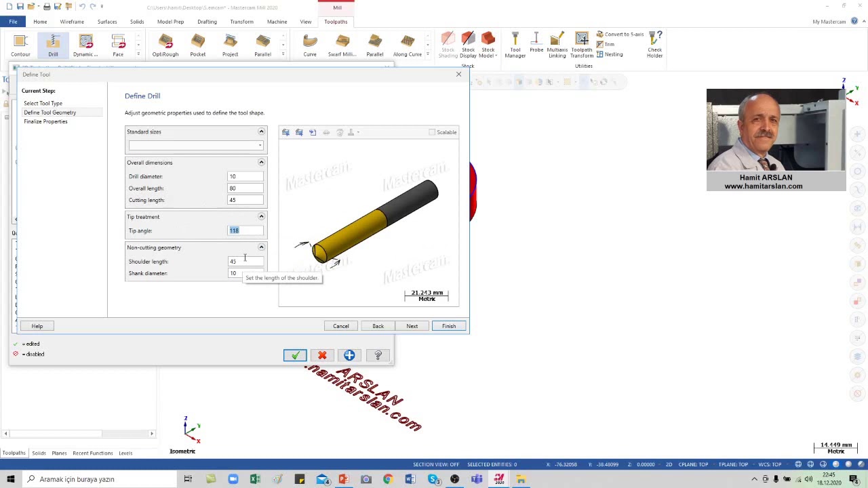
Task: Click Convert to 5-axis
Action: click(x=620, y=35)
